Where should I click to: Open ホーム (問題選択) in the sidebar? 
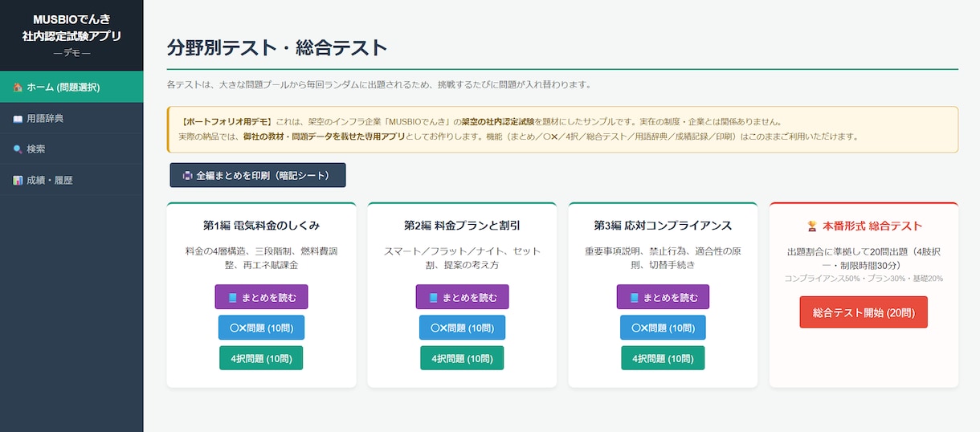click(x=71, y=87)
